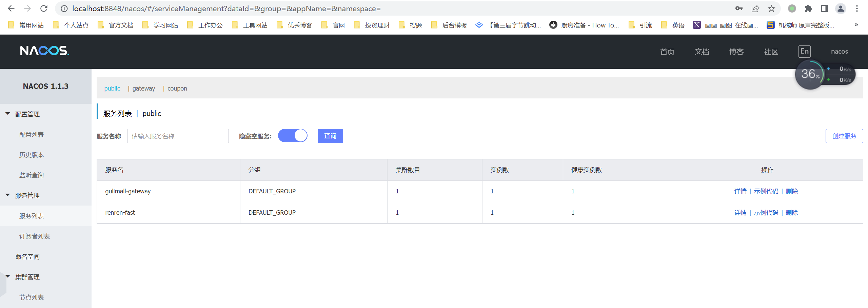Viewport: 868px width, 308px height.
Task: Click the NACOS logo
Action: coord(44,51)
